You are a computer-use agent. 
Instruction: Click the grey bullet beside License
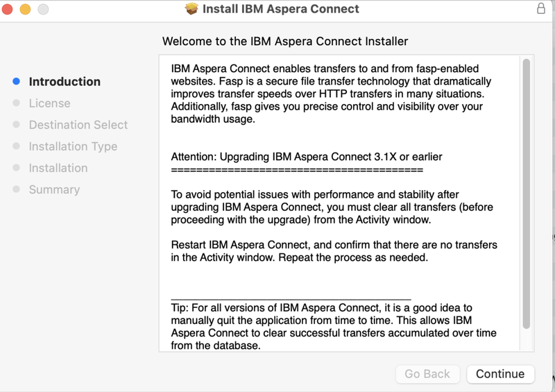(17, 103)
